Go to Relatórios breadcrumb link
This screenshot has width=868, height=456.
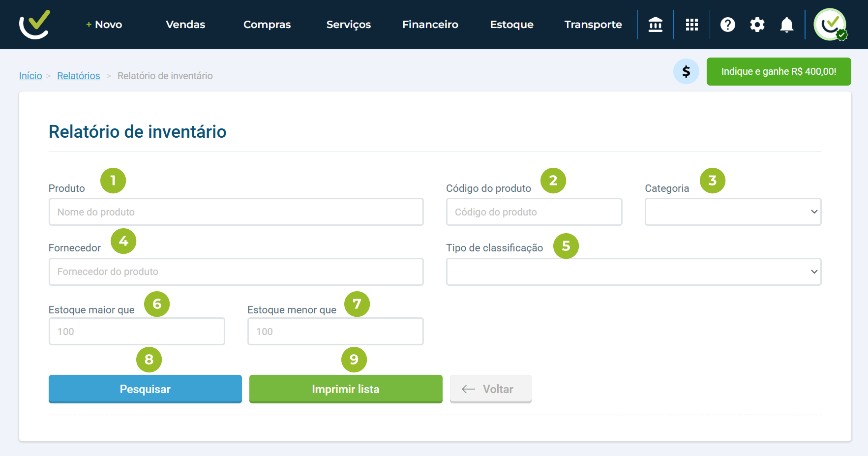click(x=79, y=76)
